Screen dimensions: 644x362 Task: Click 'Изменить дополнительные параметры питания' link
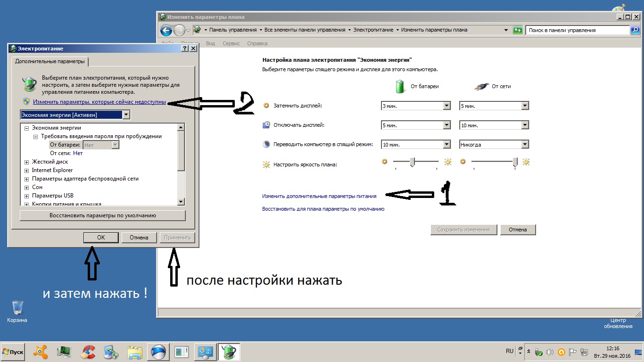pyautogui.click(x=319, y=196)
